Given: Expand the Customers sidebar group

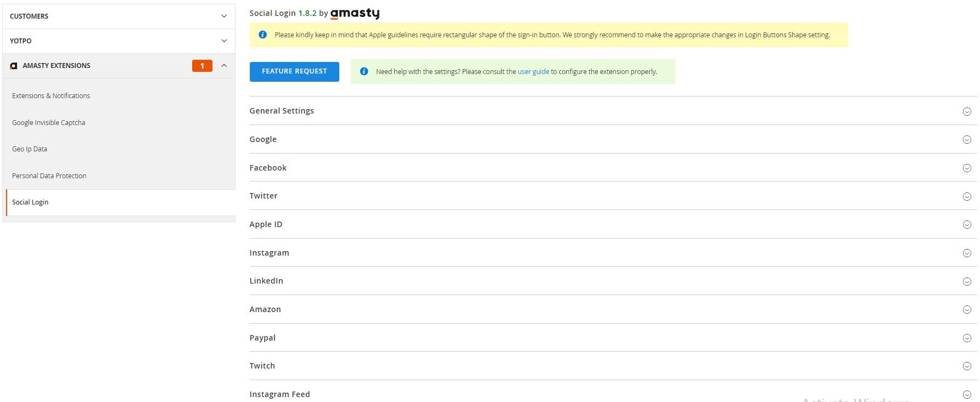Looking at the screenshot, I should [224, 16].
